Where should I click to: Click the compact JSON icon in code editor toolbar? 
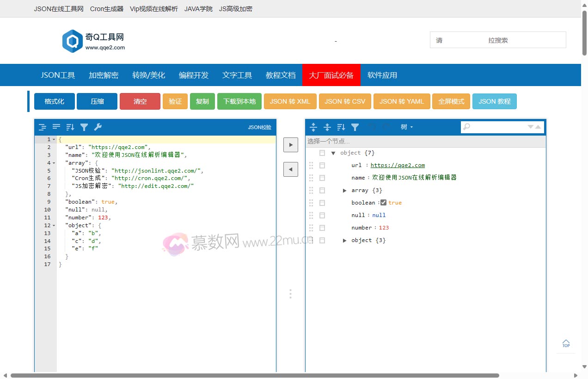click(x=56, y=127)
